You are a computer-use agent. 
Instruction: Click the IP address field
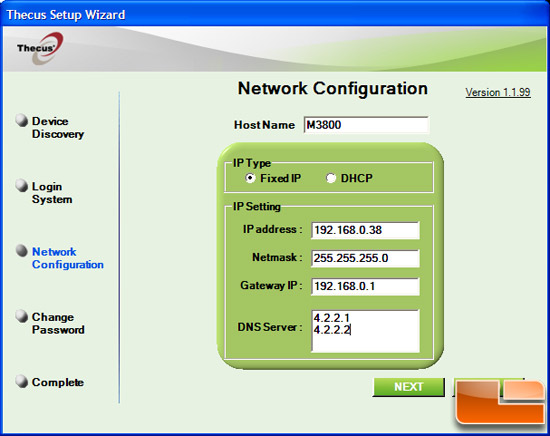click(x=365, y=230)
